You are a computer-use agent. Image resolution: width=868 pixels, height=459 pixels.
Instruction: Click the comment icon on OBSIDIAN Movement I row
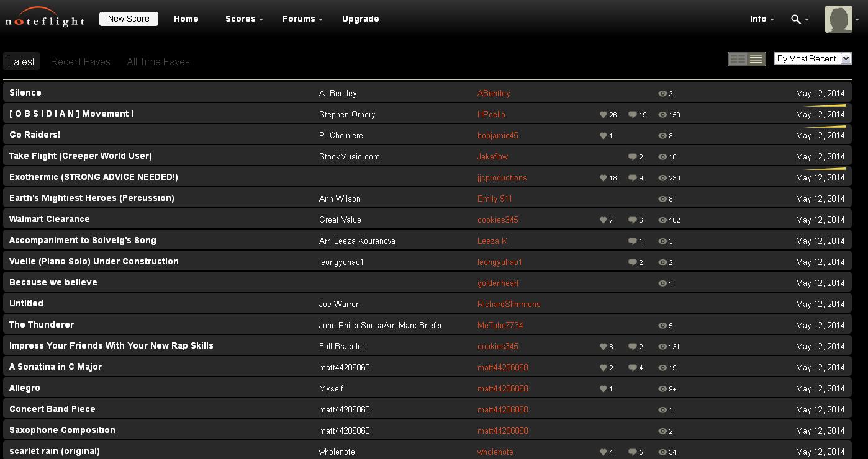[632, 115]
